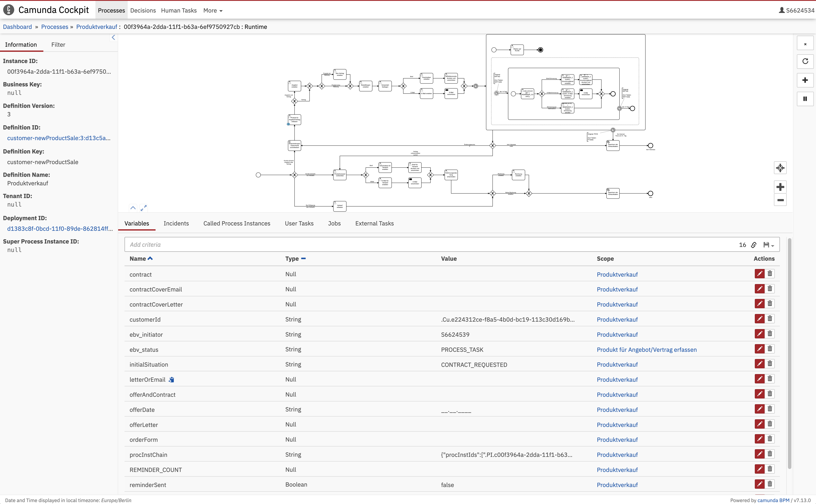Go to Dashboard via breadcrumb

(17, 27)
